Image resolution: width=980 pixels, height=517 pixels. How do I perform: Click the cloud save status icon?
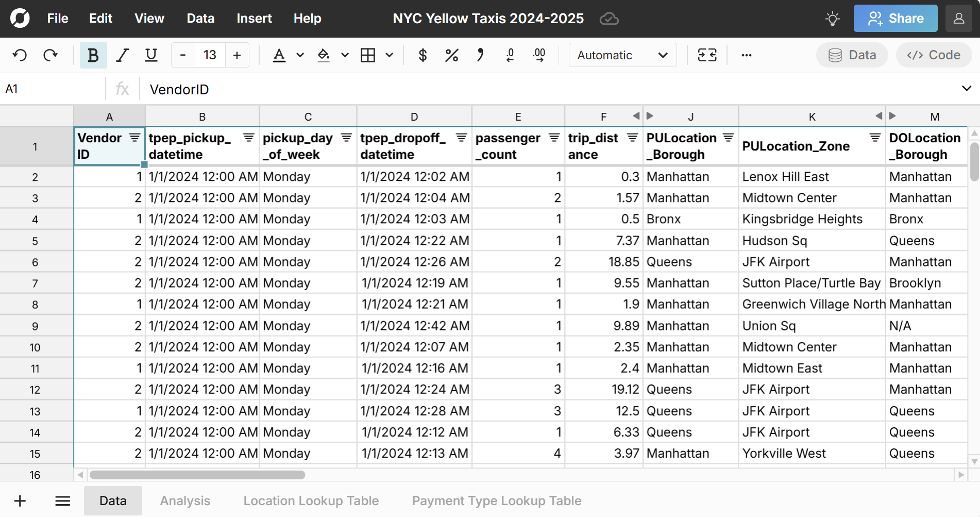(x=609, y=19)
